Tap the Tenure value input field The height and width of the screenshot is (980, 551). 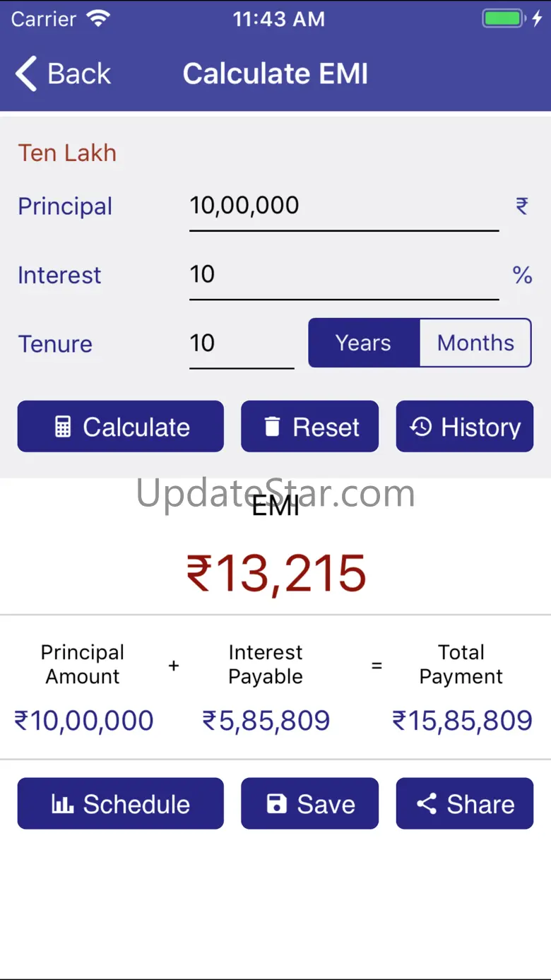pos(241,343)
